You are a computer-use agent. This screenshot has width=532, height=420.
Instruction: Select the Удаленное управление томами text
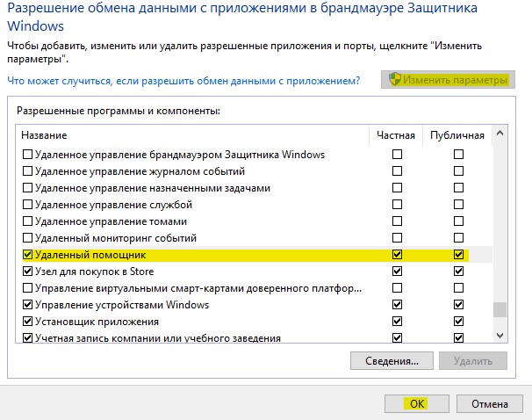click(x=111, y=221)
